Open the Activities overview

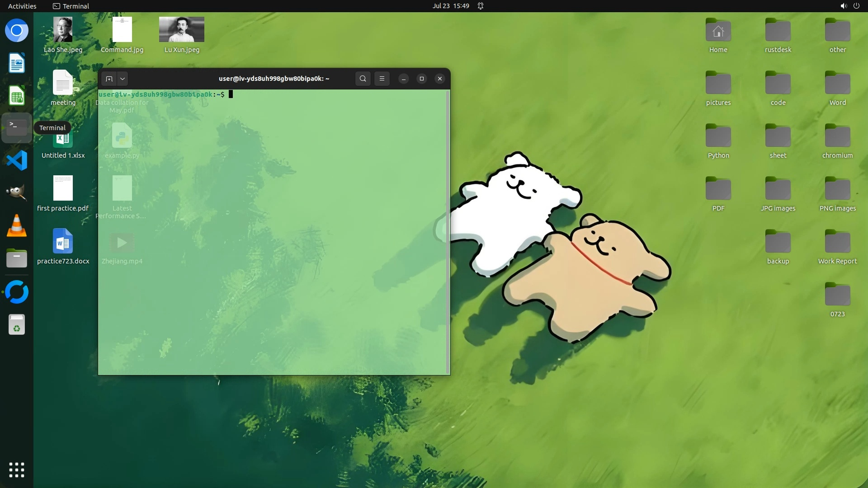(x=22, y=6)
